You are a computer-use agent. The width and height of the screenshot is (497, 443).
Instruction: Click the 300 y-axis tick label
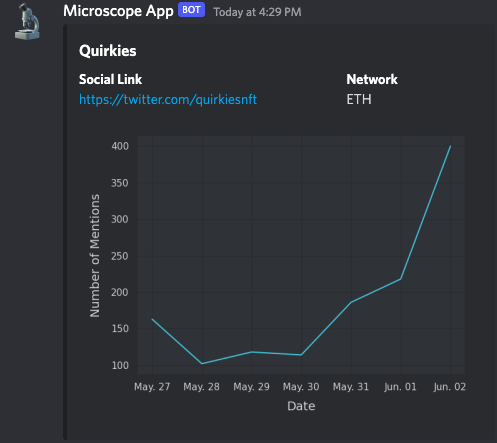120,219
